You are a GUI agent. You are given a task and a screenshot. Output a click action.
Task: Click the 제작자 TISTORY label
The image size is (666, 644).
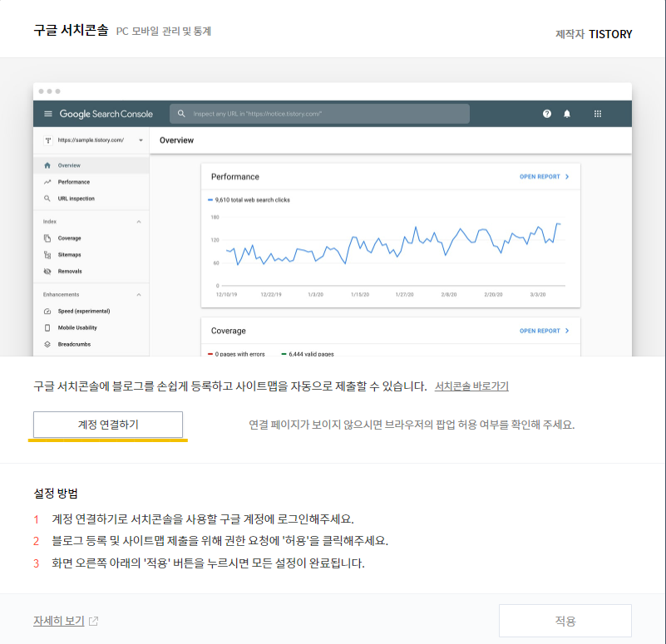point(594,34)
